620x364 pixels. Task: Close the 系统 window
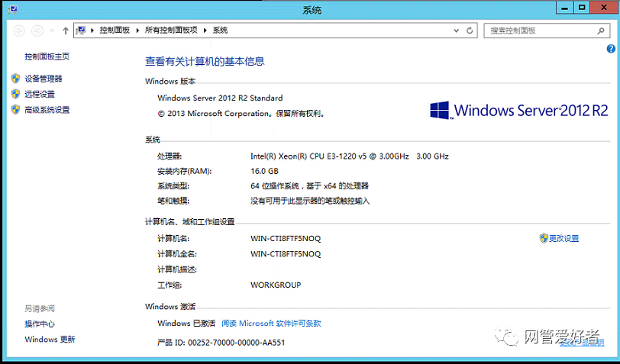point(603,7)
